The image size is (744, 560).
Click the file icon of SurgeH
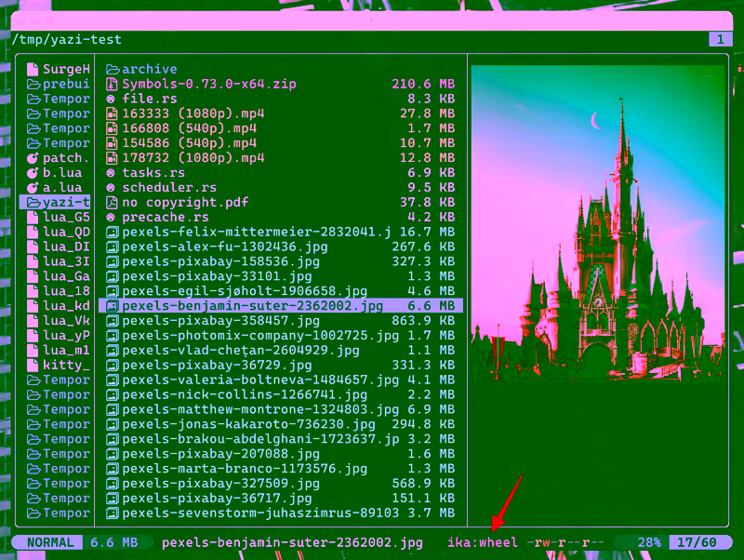coord(33,69)
